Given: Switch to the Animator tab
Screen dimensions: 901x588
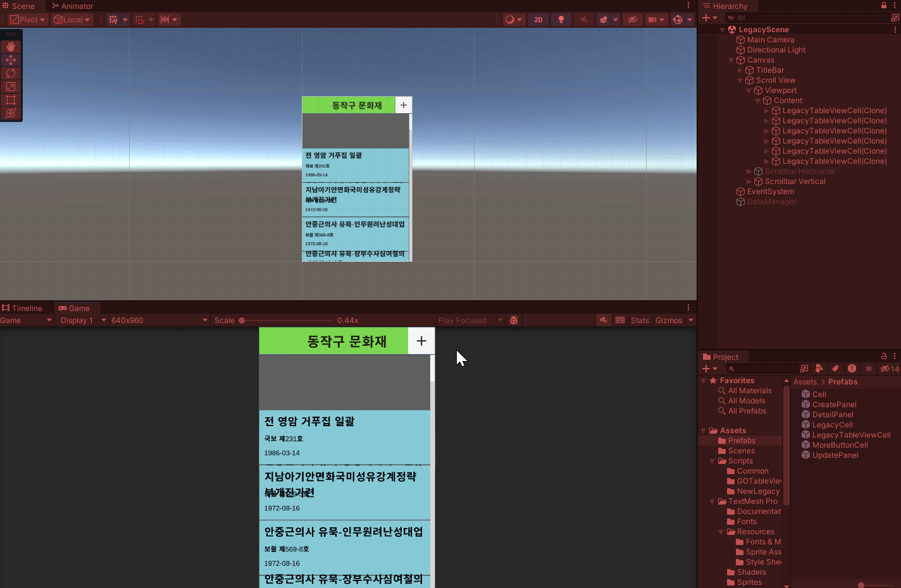Looking at the screenshot, I should click(72, 6).
